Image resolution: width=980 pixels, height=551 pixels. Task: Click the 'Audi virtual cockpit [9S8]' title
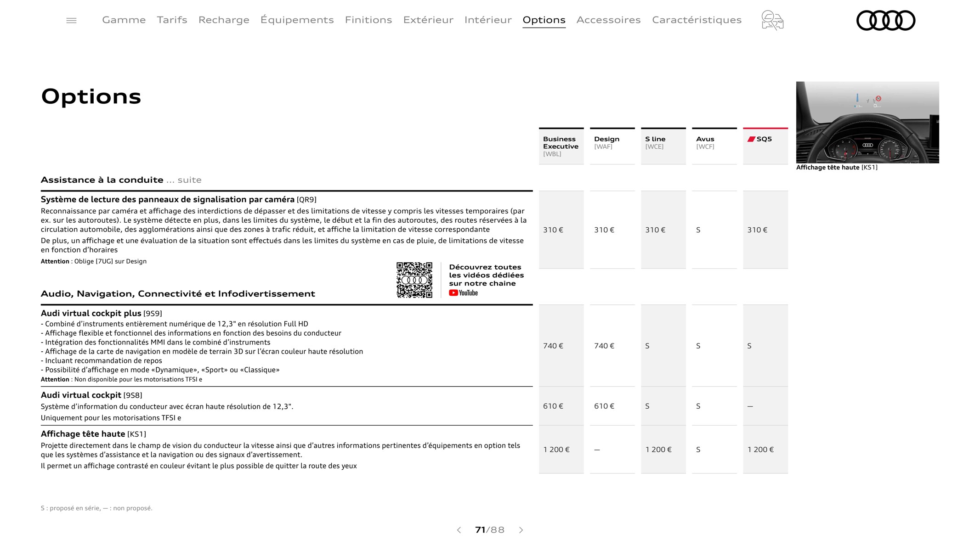click(x=91, y=395)
